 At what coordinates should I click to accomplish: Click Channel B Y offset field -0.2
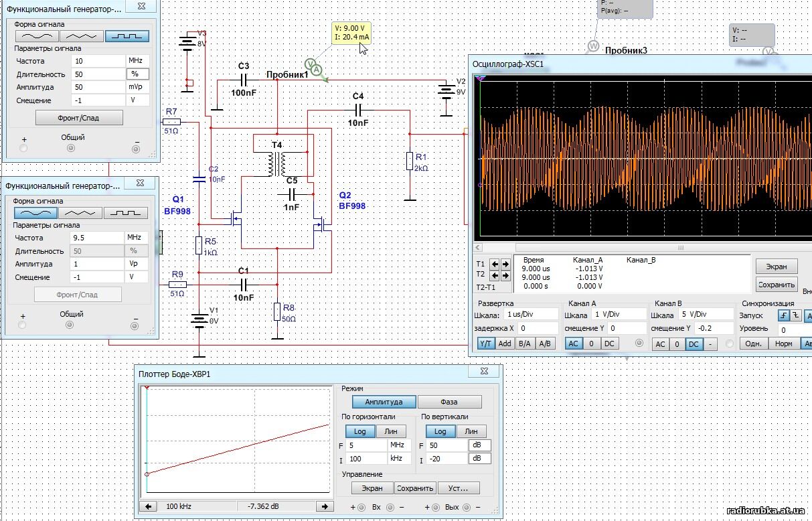click(713, 328)
